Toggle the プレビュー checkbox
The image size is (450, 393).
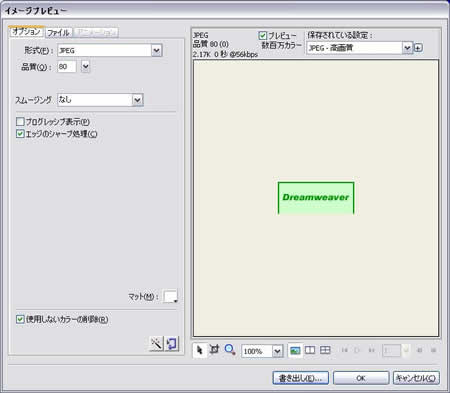click(263, 35)
